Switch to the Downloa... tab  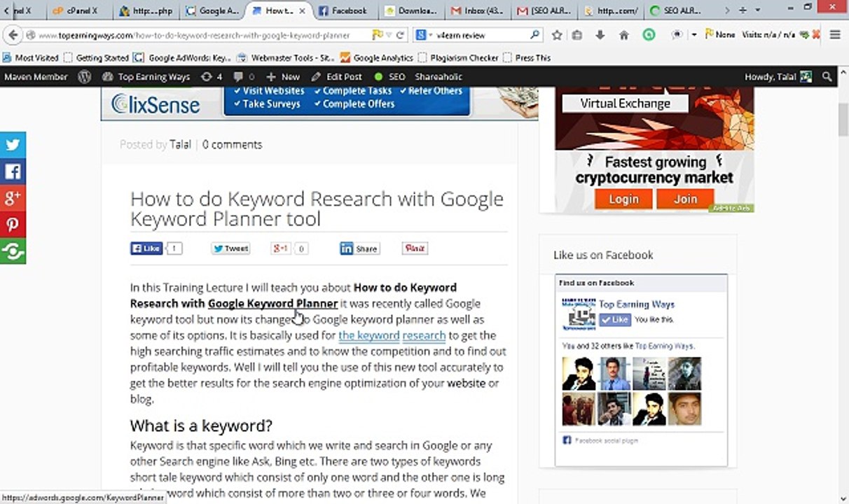click(x=412, y=10)
